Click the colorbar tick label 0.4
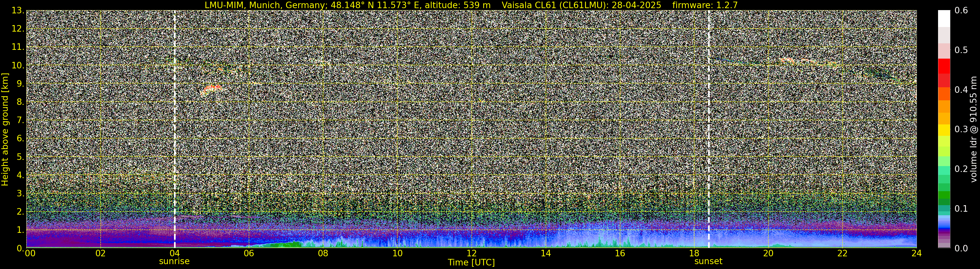This screenshot has width=980, height=269. tap(961, 90)
